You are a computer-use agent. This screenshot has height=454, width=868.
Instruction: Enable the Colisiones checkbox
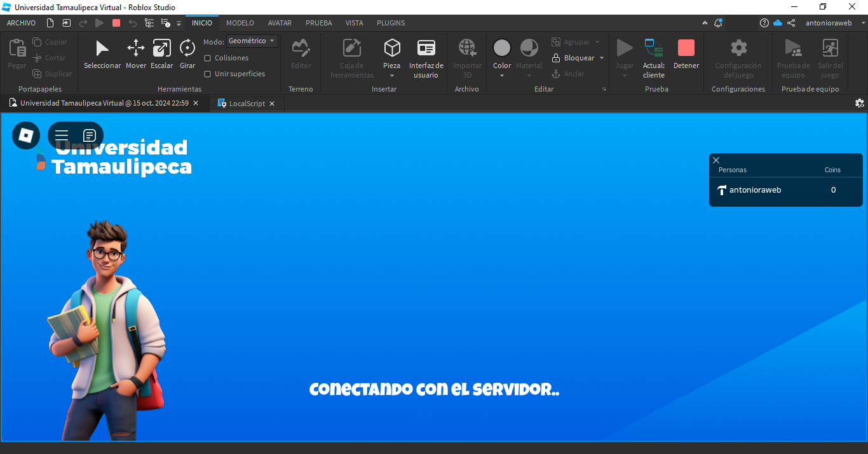207,58
